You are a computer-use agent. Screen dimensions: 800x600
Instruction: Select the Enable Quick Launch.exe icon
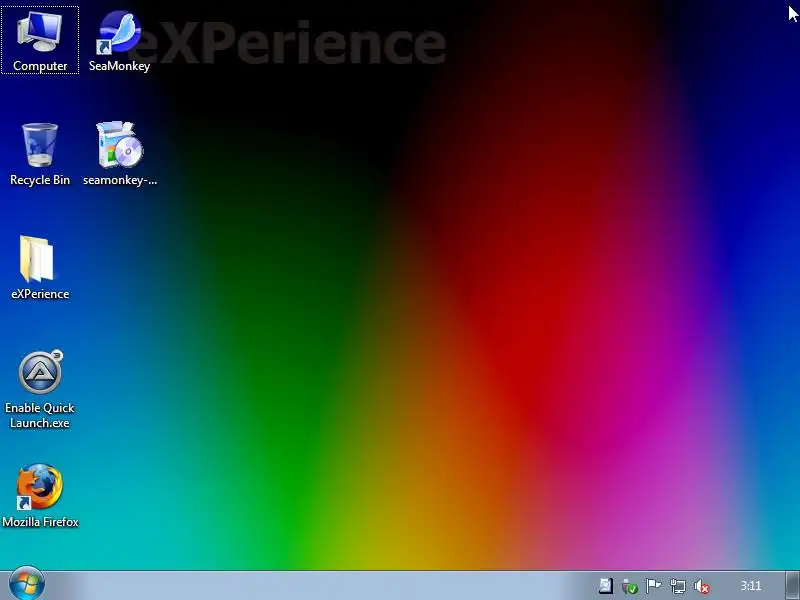pos(40,389)
